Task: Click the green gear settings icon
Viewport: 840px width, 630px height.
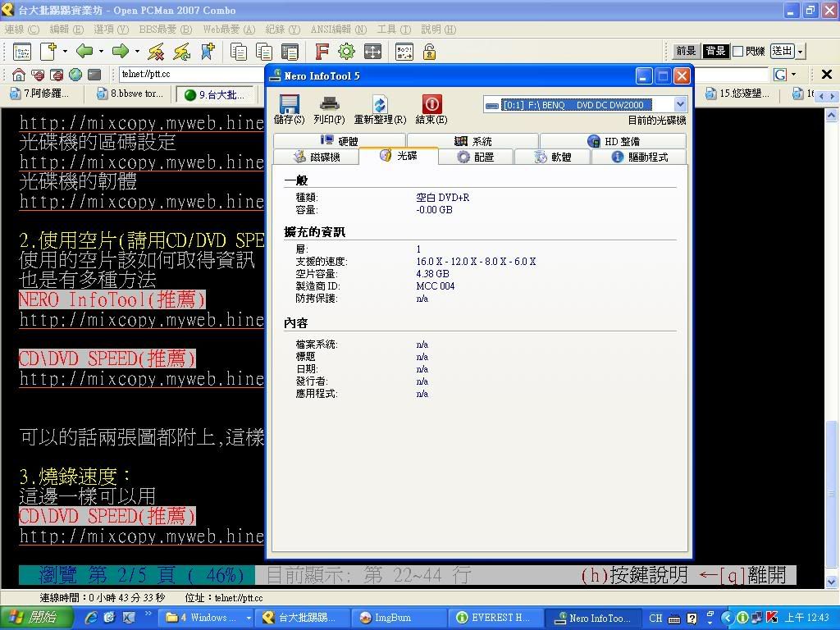Action: 346,52
